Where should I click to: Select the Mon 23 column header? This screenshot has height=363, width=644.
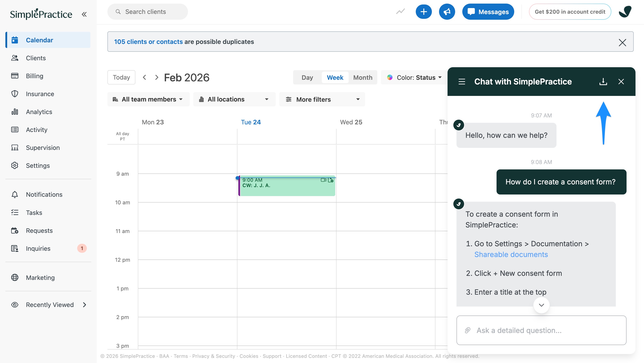pos(153,122)
